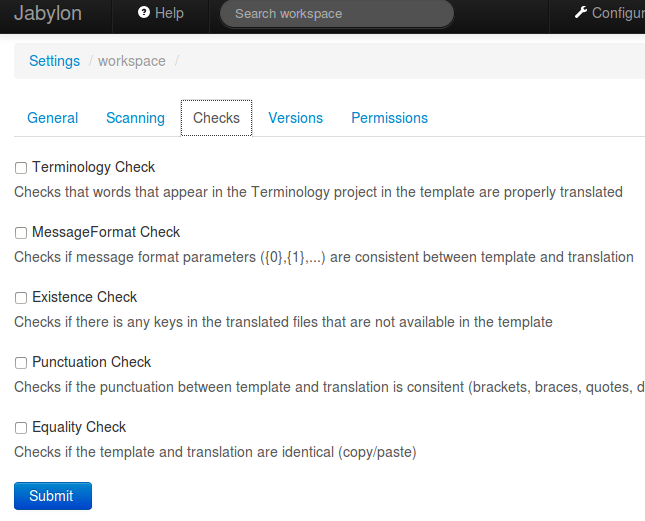The height and width of the screenshot is (521, 645).
Task: Tick the Punctuation Check checkbox
Action: pyautogui.click(x=21, y=363)
